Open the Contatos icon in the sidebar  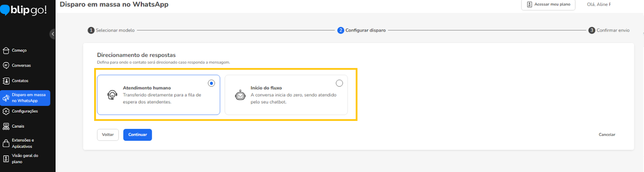pos(6,81)
